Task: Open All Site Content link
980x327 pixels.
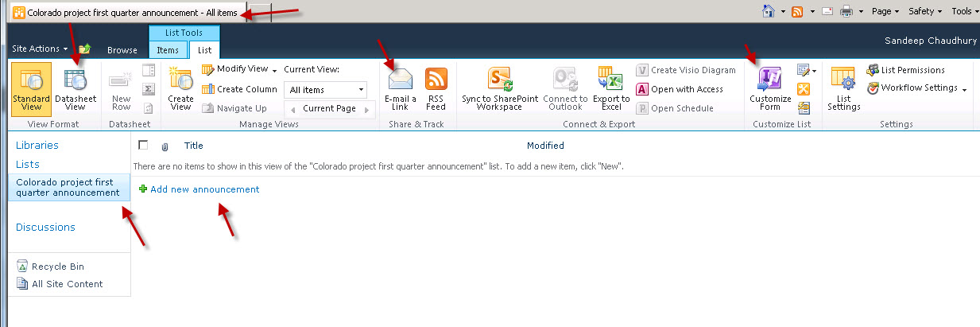Action: pyautogui.click(x=67, y=284)
